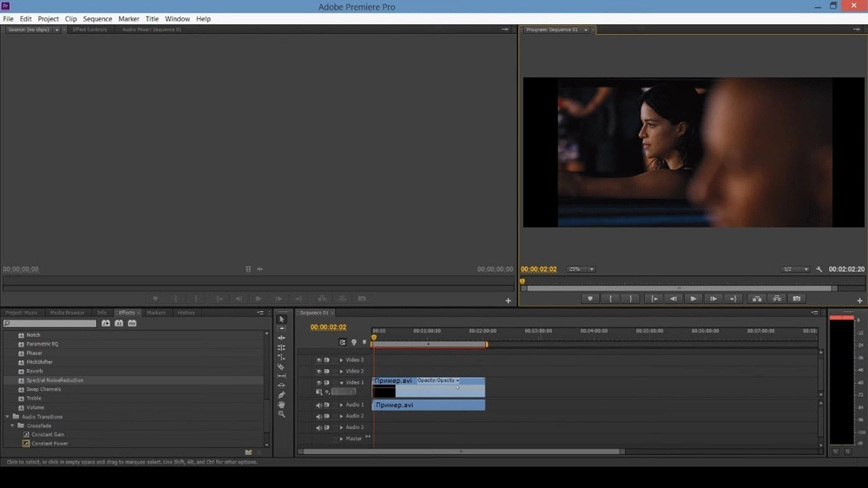This screenshot has width=868, height=488.
Task: Collapse the Video 1 track
Action: click(341, 383)
